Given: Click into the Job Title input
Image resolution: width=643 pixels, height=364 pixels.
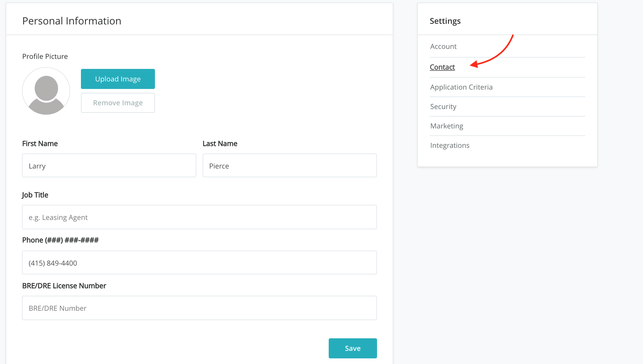Looking at the screenshot, I should tap(199, 217).
